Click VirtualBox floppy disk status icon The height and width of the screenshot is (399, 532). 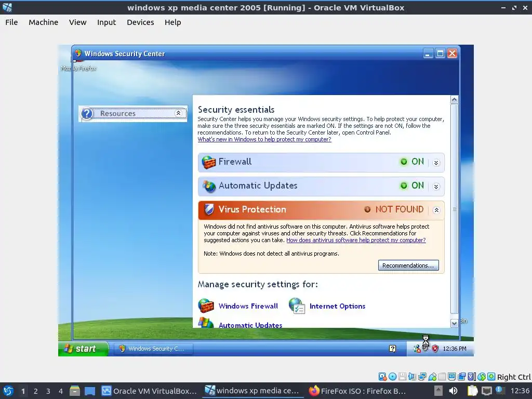click(x=403, y=377)
